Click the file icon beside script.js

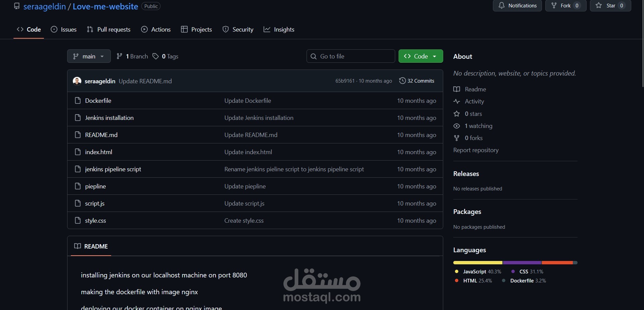pyautogui.click(x=78, y=203)
